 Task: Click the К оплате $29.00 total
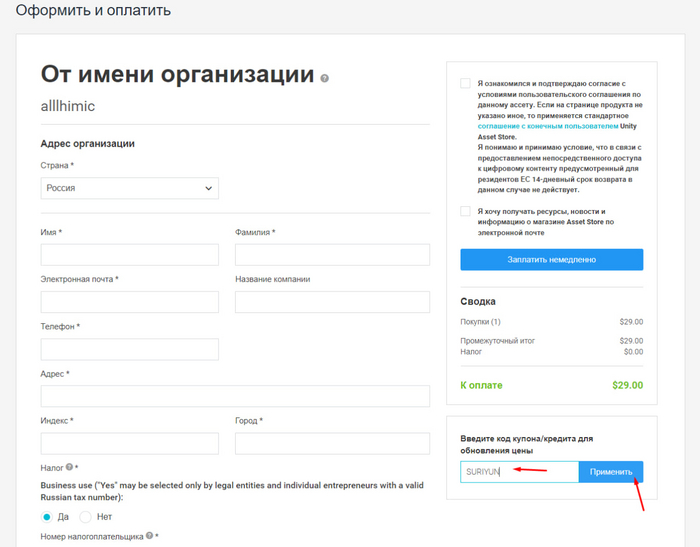click(x=552, y=385)
